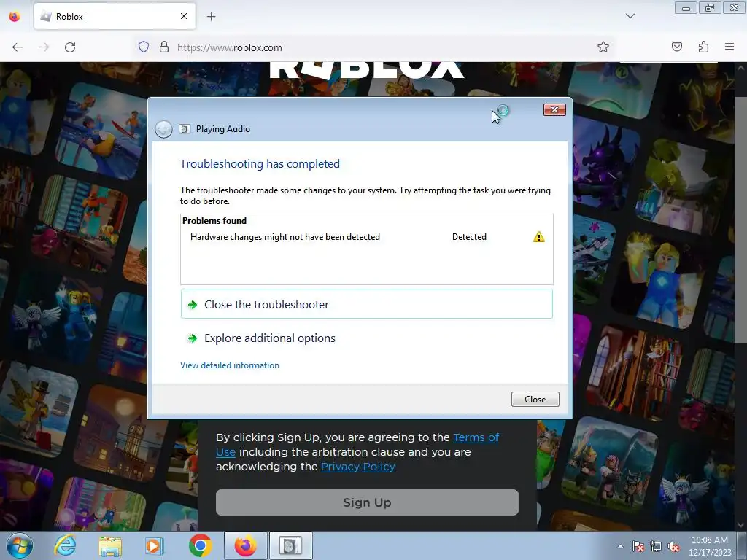Viewport: 747px width, 560px height.
Task: Focus the roblox.com address bar
Action: pyautogui.click(x=371, y=47)
